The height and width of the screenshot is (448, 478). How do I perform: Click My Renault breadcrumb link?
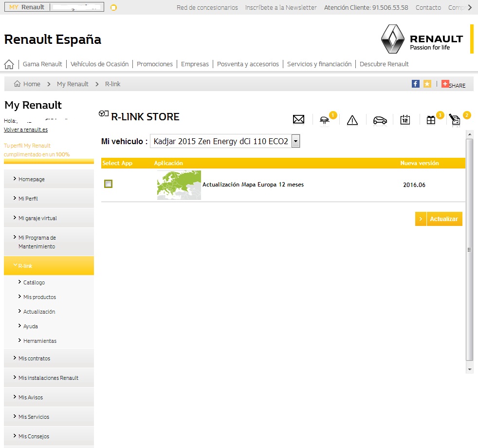(73, 84)
